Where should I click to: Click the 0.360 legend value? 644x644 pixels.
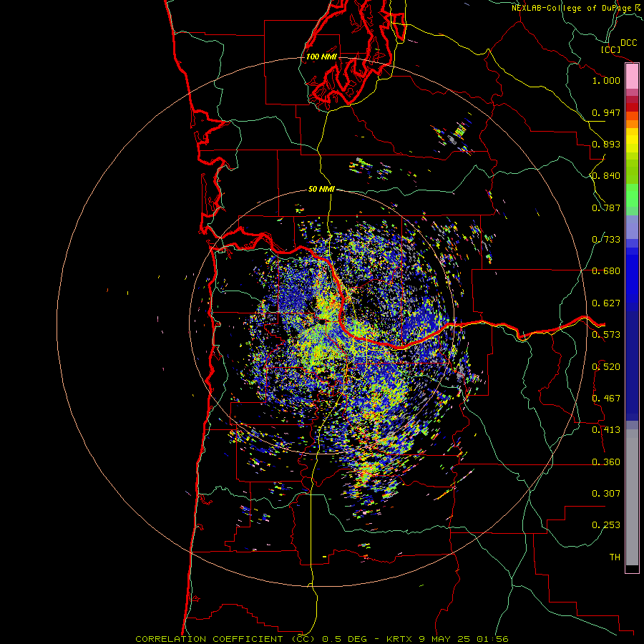[606, 462]
